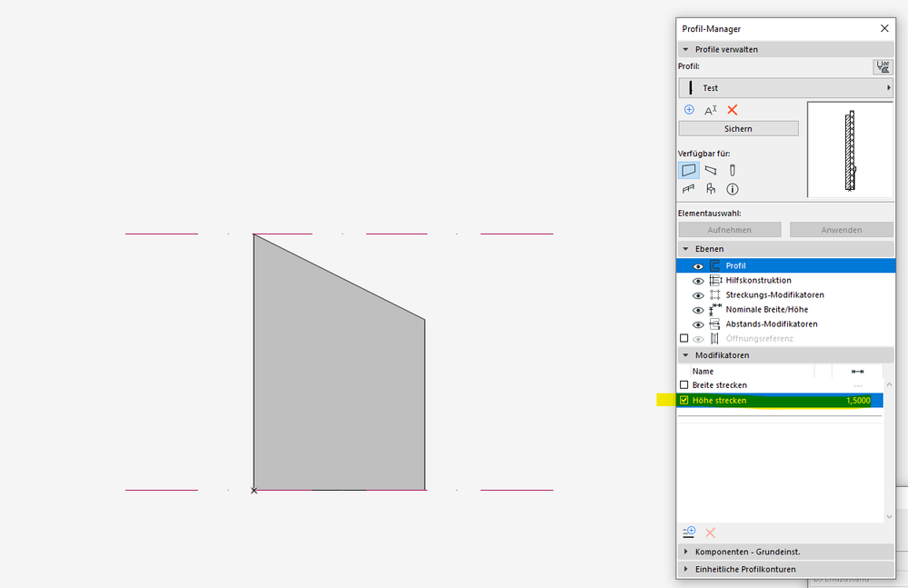The height and width of the screenshot is (588, 908).
Task: Click the Abstands-Modifikatoren layer icon
Action: point(715,324)
